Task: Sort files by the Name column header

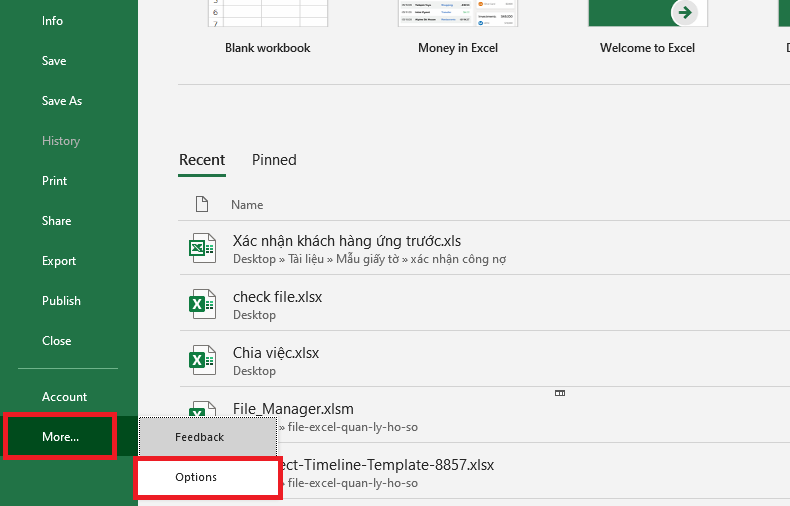Action: tap(247, 204)
